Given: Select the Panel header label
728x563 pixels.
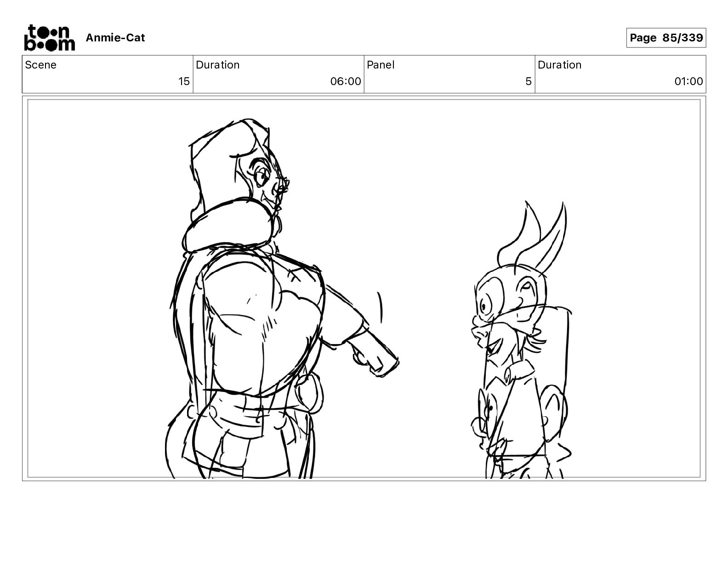Looking at the screenshot, I should coord(381,65).
